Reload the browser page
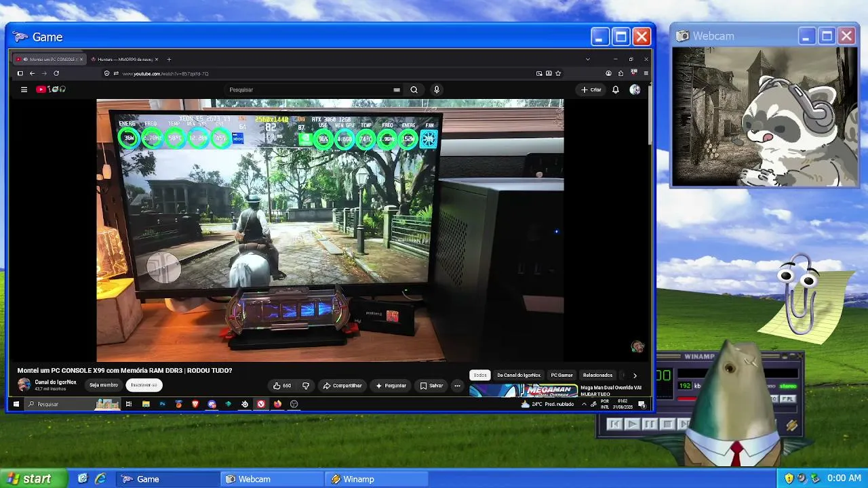 click(x=56, y=73)
